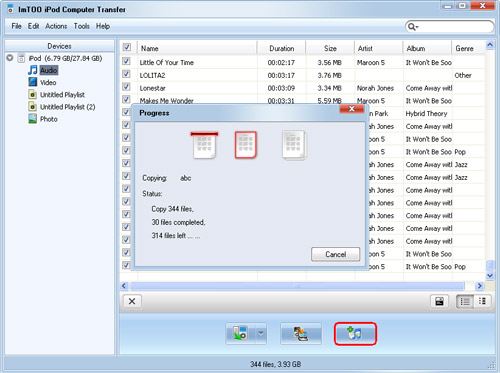Open the Help menu
Screen dimensions: 500x373
[x=103, y=26]
